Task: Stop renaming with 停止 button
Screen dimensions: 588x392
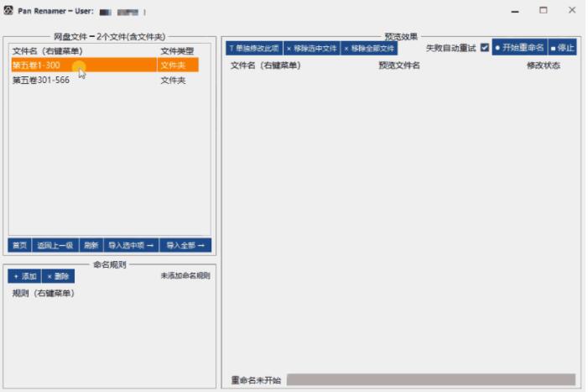Action: tap(562, 48)
